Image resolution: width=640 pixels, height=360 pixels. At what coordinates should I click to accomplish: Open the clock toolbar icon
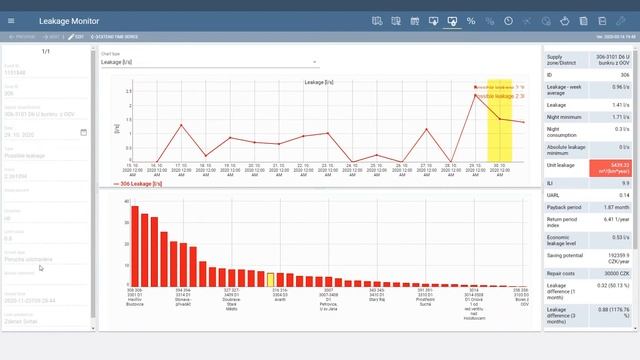click(508, 21)
